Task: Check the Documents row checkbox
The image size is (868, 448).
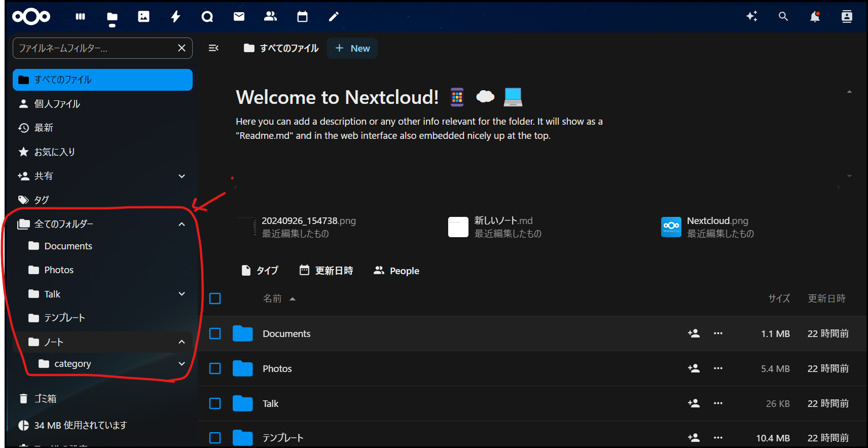Action: coord(215,333)
